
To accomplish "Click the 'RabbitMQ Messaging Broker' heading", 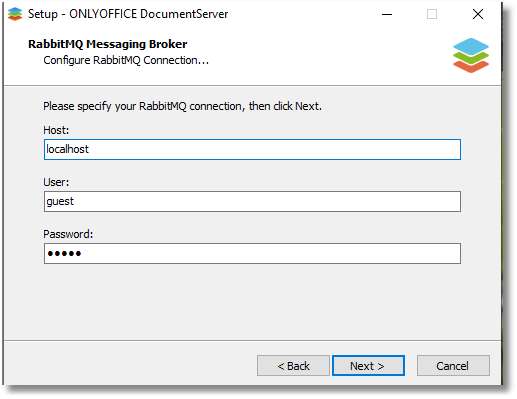I will (108, 44).
